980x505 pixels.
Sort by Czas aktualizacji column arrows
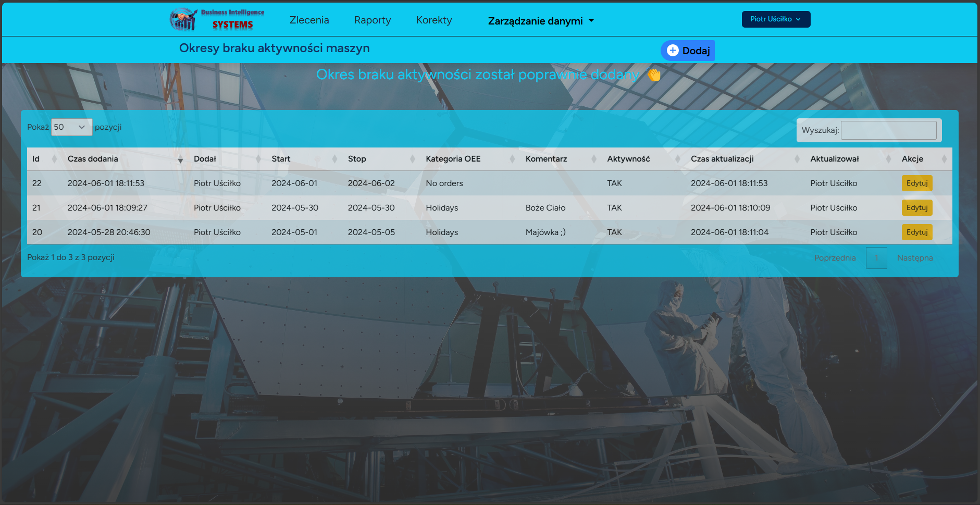coord(797,159)
